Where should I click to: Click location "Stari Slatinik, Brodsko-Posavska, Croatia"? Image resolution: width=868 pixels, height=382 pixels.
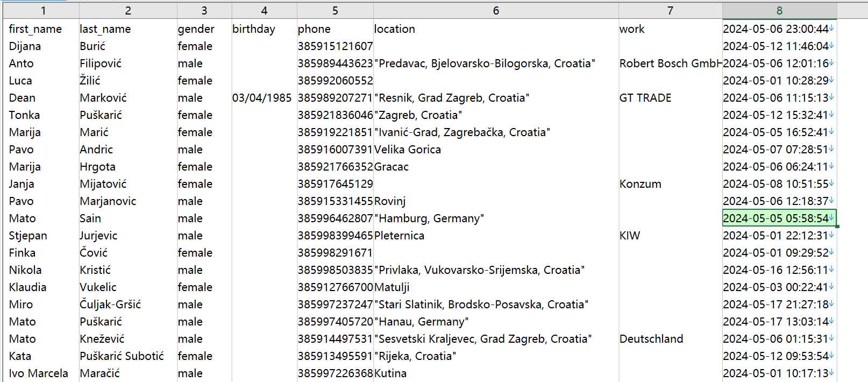tap(496, 305)
